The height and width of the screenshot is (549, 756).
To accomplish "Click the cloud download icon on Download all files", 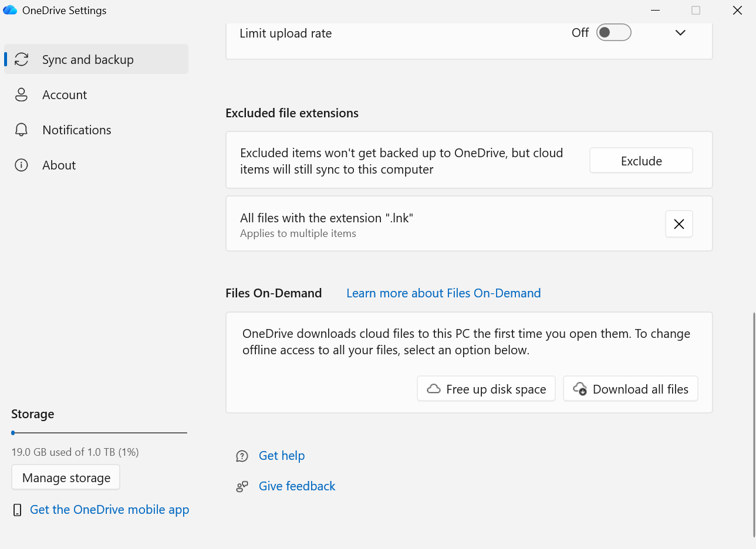I will pyautogui.click(x=580, y=389).
